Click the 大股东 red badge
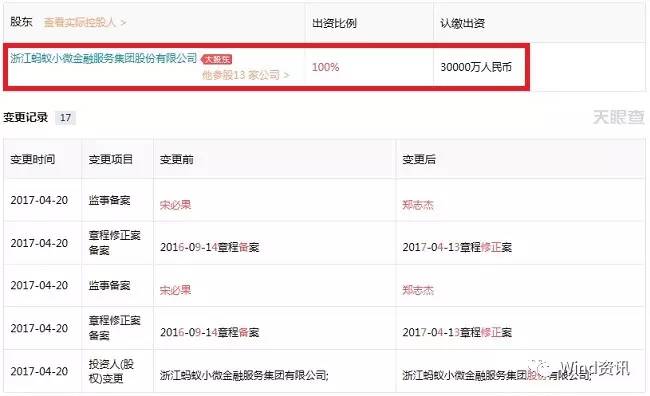 point(216,59)
